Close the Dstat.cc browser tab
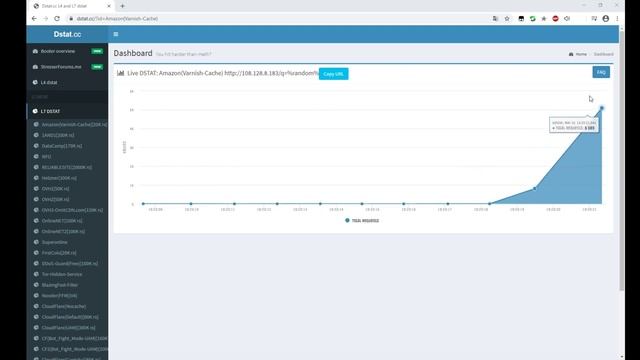640x360 pixels. (109, 6)
